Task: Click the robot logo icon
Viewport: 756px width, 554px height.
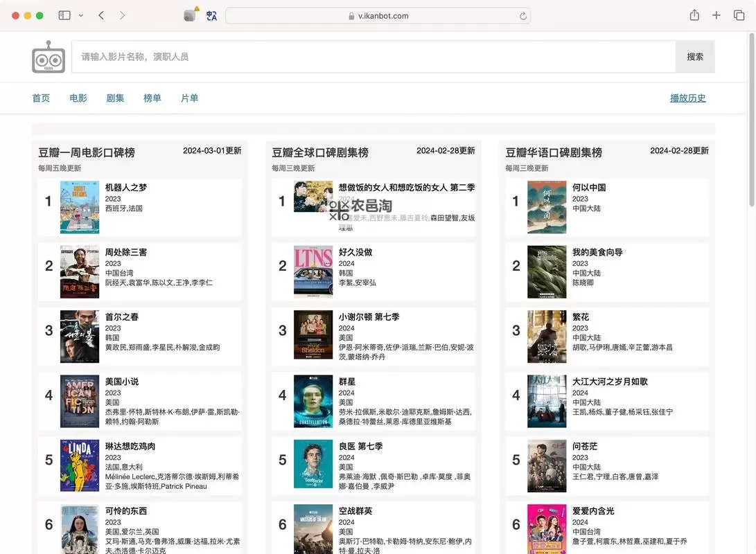Action: tap(47, 57)
